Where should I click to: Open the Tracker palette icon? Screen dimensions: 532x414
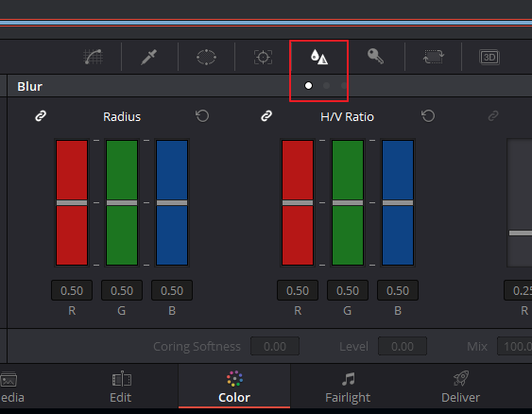pyautogui.click(x=263, y=57)
